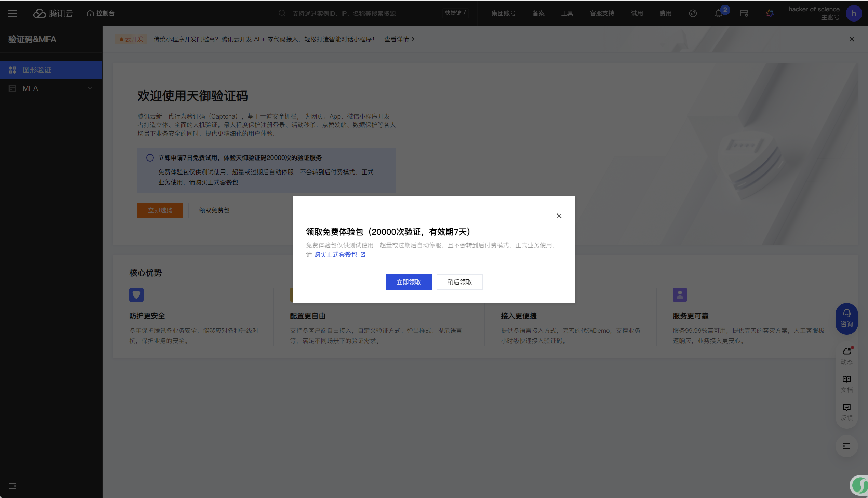Open the hacker of science account avatar
The height and width of the screenshot is (498, 868).
click(x=854, y=13)
